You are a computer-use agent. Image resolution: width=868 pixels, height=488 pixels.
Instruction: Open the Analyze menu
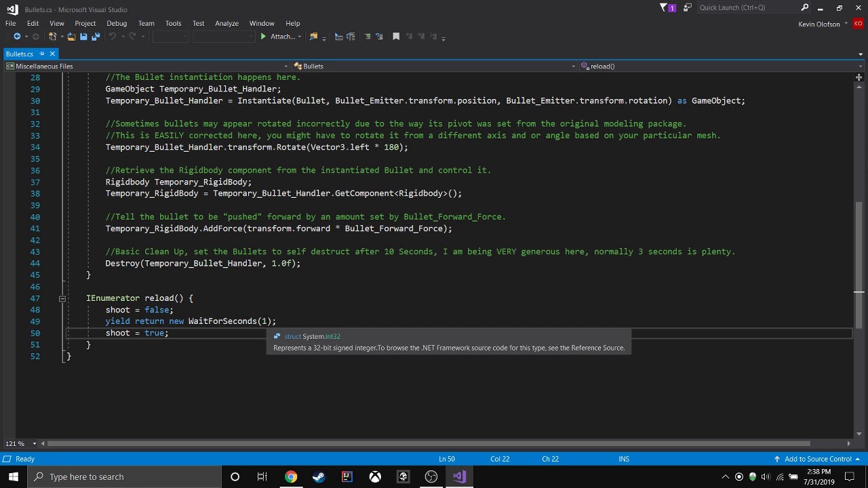(x=226, y=23)
